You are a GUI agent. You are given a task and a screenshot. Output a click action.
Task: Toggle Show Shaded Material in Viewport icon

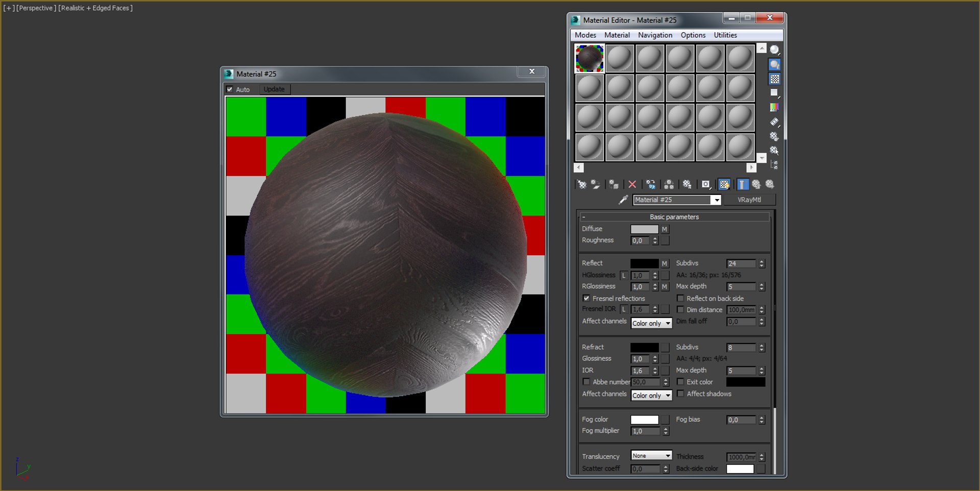click(724, 185)
